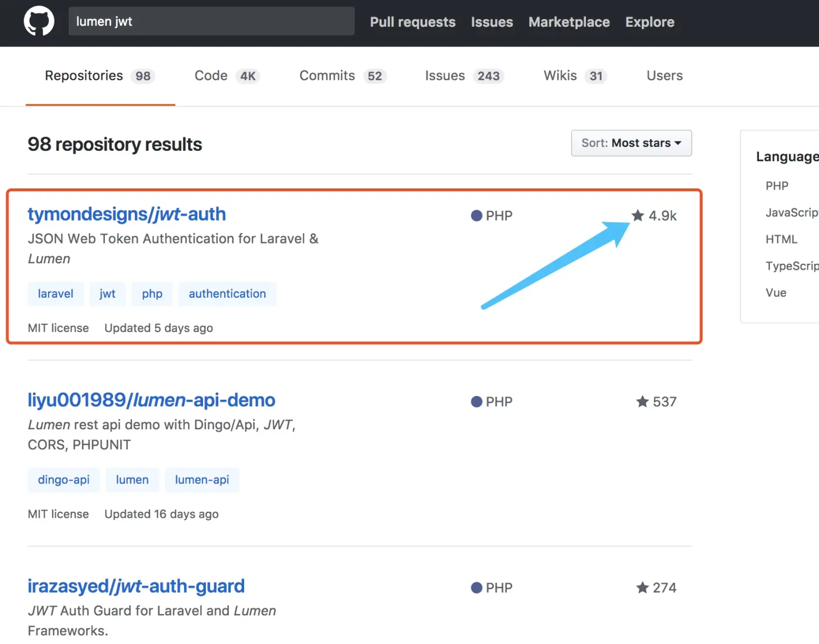819x644 pixels.
Task: Filter results by PHP language in sidebar
Action: (777, 186)
